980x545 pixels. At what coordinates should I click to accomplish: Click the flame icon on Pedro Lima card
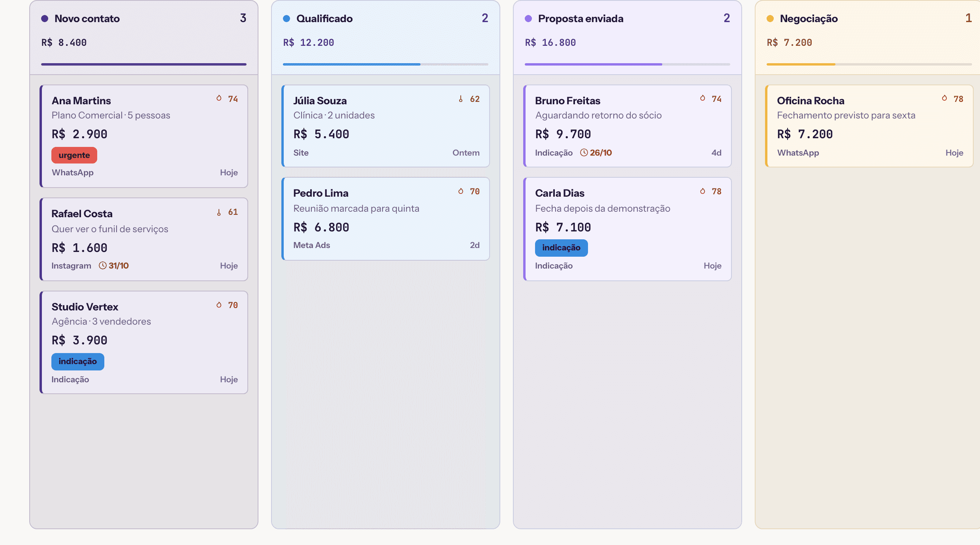tap(461, 191)
